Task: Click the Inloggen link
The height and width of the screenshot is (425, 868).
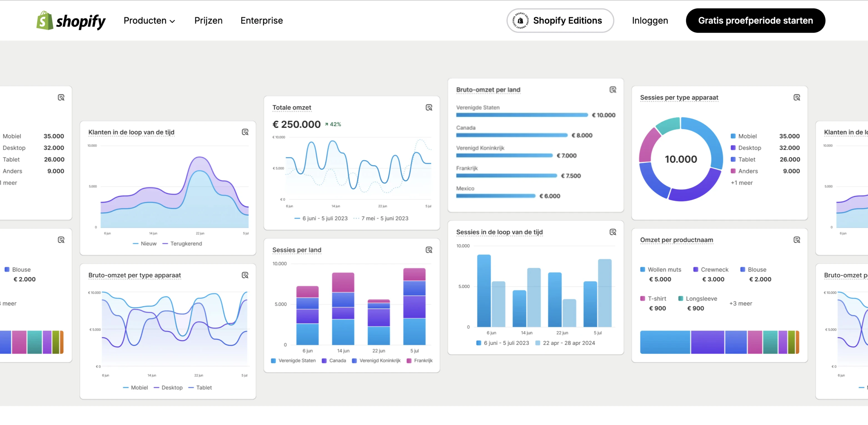Action: coord(650,20)
